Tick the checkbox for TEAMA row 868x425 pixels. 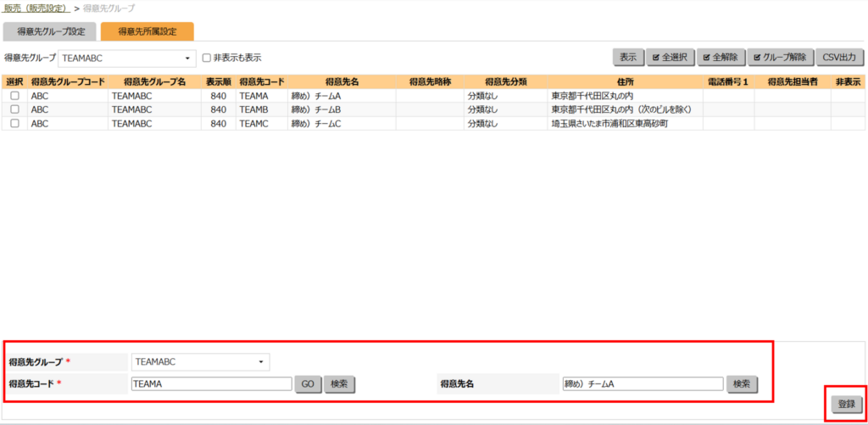[x=14, y=97]
